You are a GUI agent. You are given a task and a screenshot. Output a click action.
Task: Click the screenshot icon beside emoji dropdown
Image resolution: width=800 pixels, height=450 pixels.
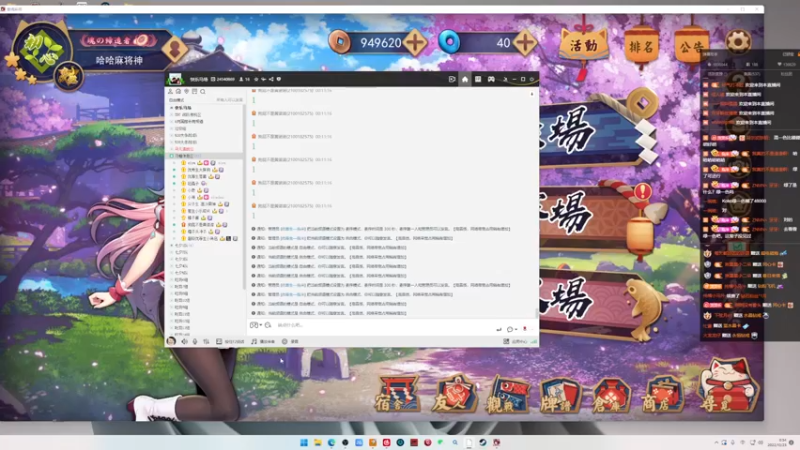(268, 325)
